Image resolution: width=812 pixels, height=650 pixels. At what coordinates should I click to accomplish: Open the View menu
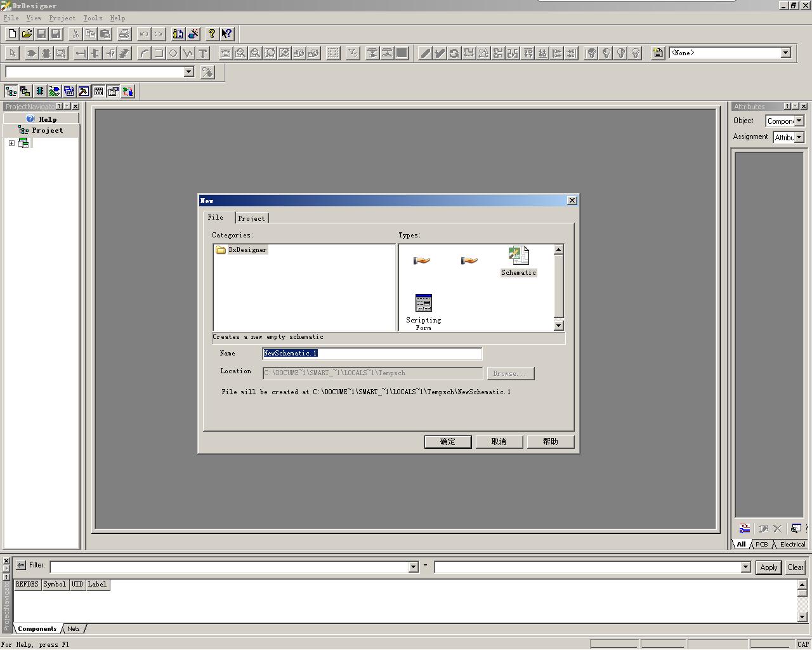34,18
